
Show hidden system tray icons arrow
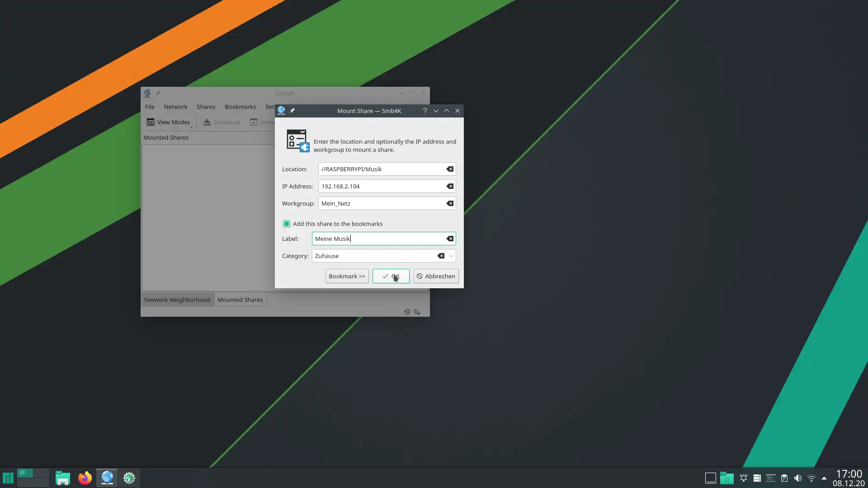click(x=824, y=478)
